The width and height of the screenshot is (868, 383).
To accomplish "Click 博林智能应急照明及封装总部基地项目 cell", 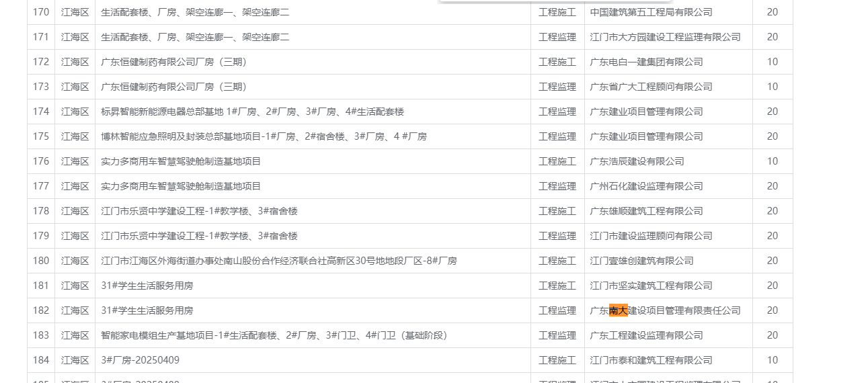I will click(x=264, y=136).
